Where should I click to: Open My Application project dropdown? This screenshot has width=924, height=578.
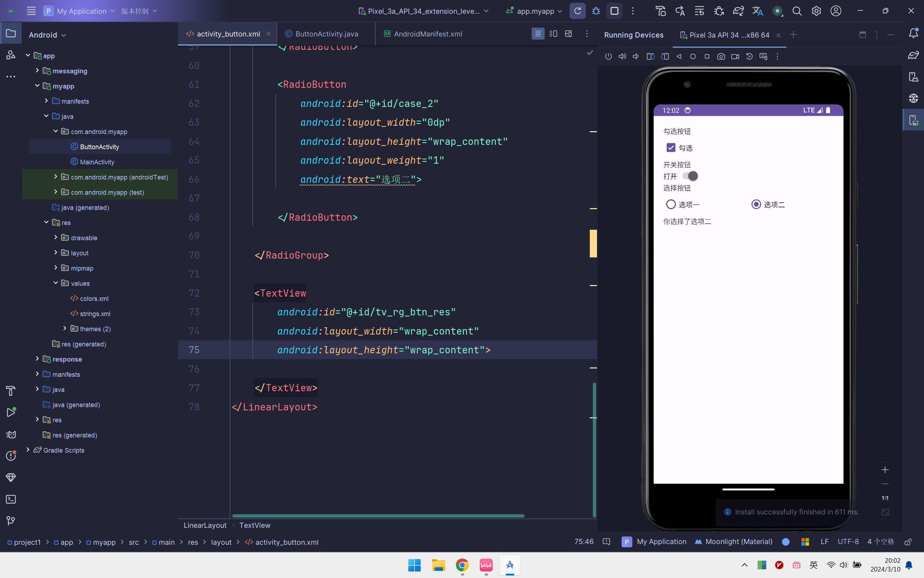[79, 11]
